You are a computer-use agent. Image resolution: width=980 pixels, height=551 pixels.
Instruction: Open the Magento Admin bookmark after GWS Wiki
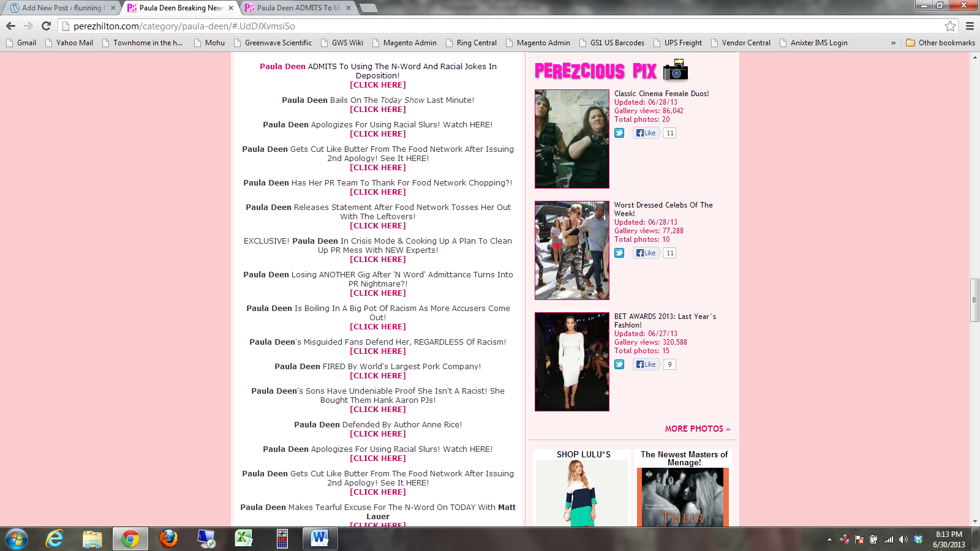(x=409, y=43)
